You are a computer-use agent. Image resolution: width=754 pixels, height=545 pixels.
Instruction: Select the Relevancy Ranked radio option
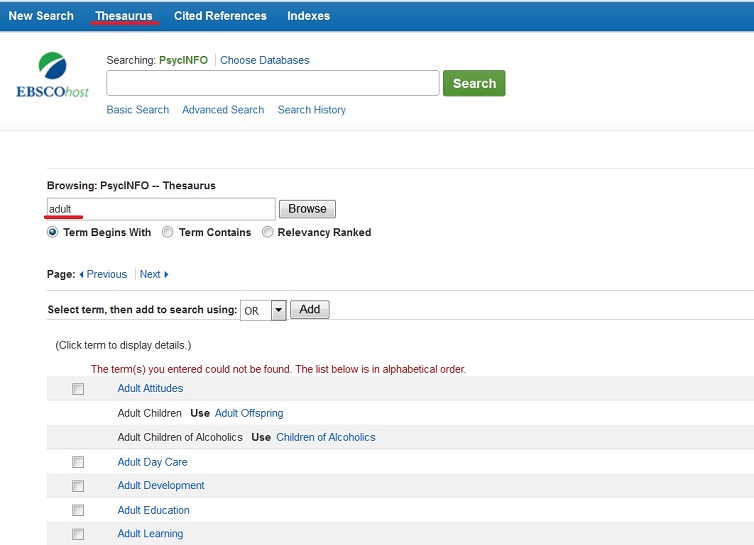click(267, 232)
